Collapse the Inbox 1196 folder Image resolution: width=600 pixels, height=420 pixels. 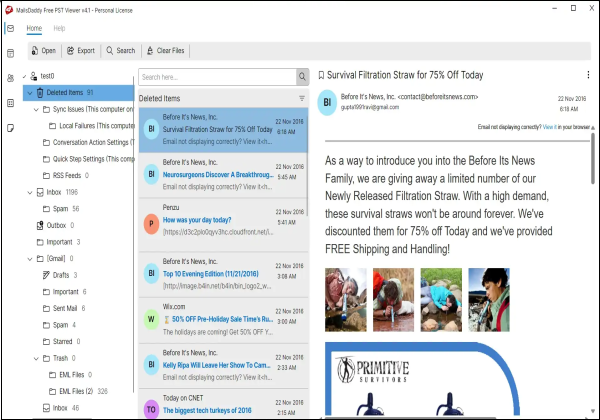[30, 192]
